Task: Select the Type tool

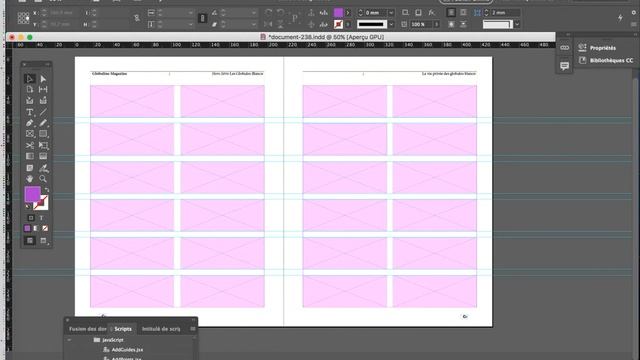Action: coord(29,112)
